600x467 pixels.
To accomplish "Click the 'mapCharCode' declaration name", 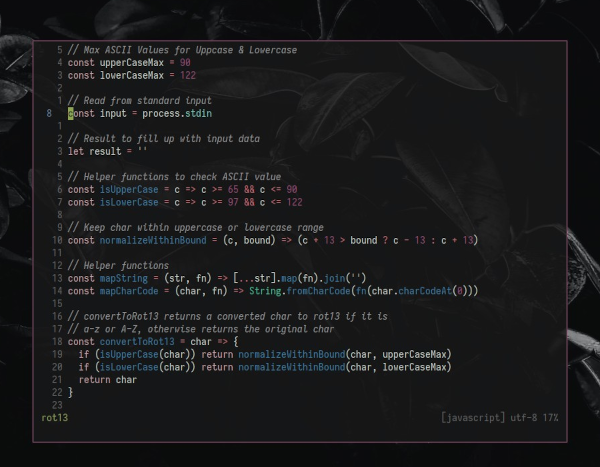I will (129, 291).
